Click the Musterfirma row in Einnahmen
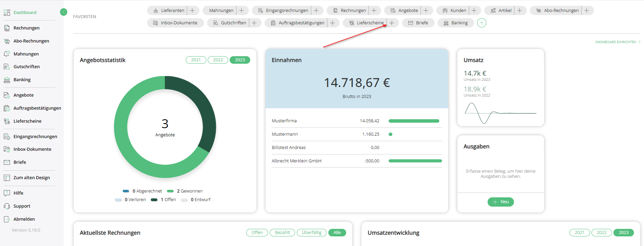The image size is (644, 246). pos(357,121)
